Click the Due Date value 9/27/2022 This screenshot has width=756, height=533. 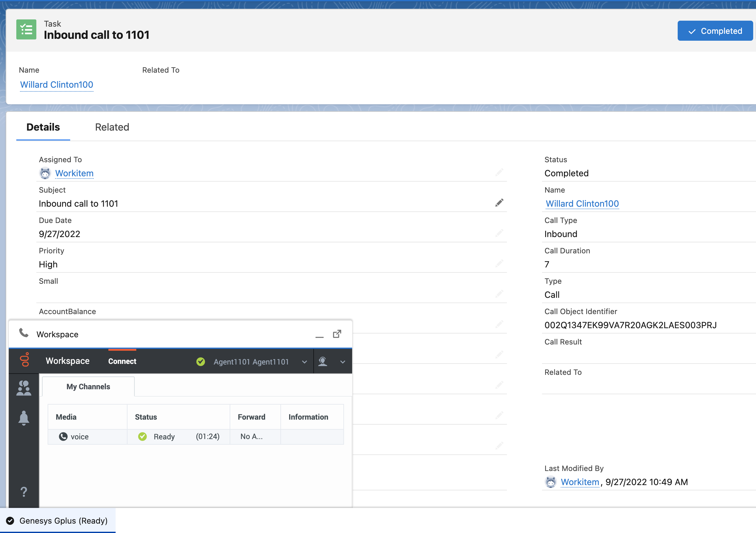pos(60,234)
